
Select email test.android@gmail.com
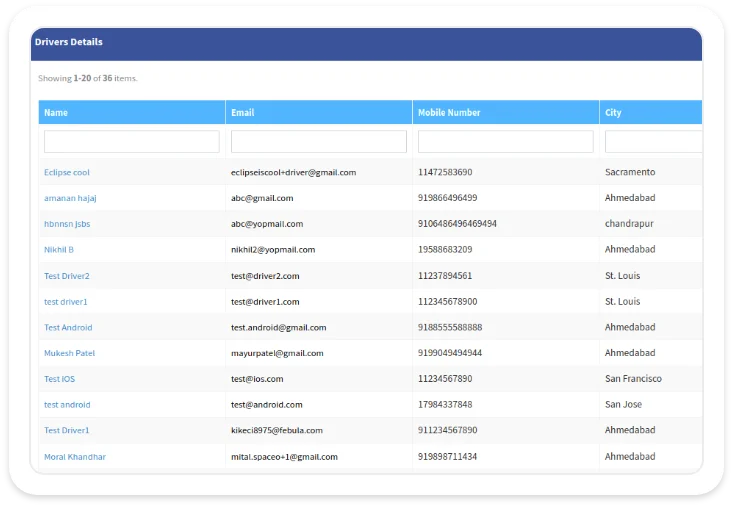pyautogui.click(x=279, y=328)
